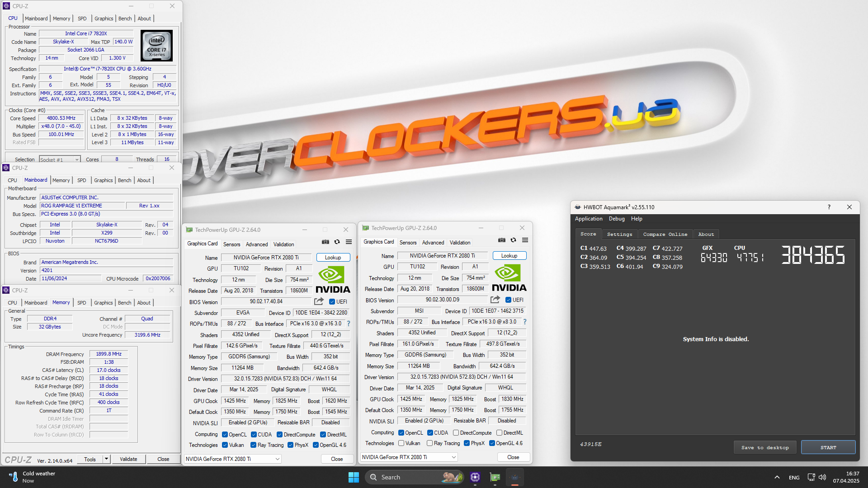The image size is (868, 488).
Task: Open GPU selector dropdown in left GPU-Z
Action: point(233,459)
